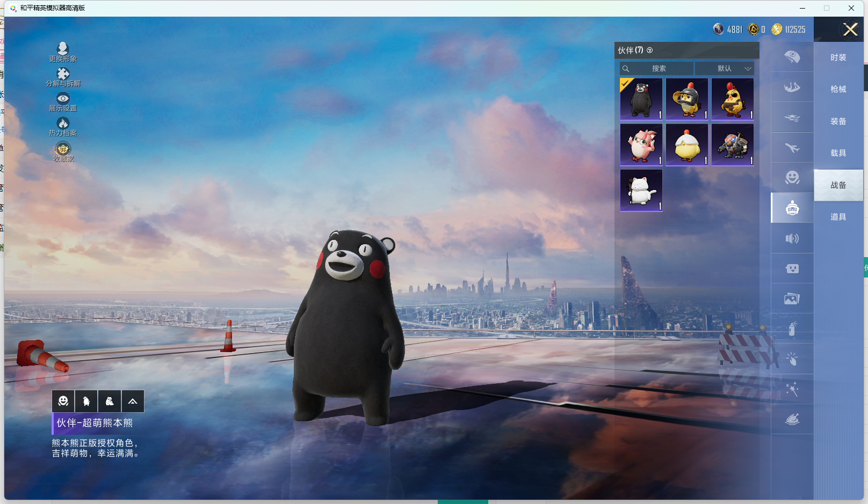Click the 收藏家 collector badge icon

point(63,149)
